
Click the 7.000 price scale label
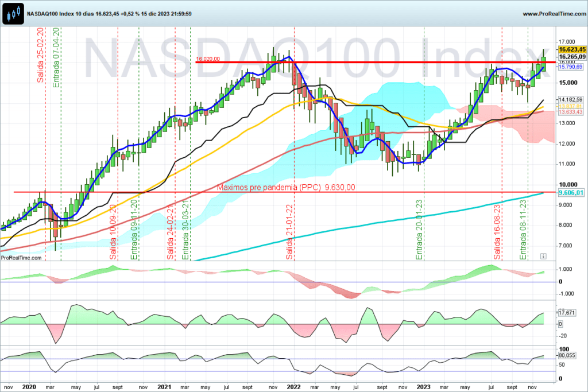(566, 246)
